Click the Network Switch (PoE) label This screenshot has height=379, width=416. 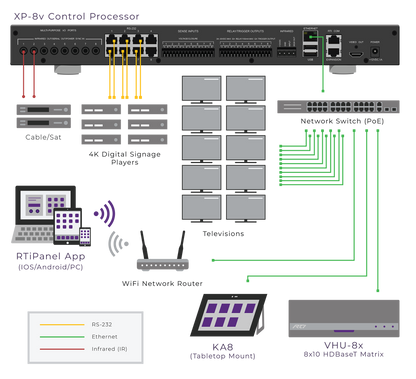(x=342, y=121)
